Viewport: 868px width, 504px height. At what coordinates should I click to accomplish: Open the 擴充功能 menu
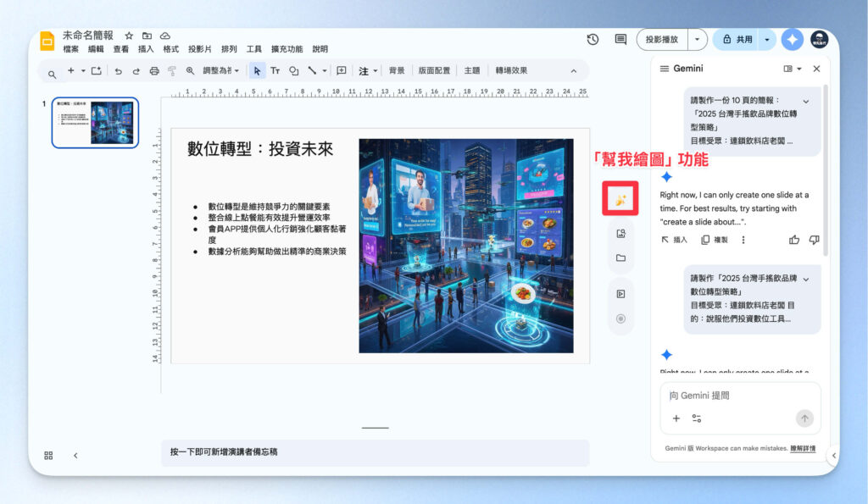click(x=288, y=48)
